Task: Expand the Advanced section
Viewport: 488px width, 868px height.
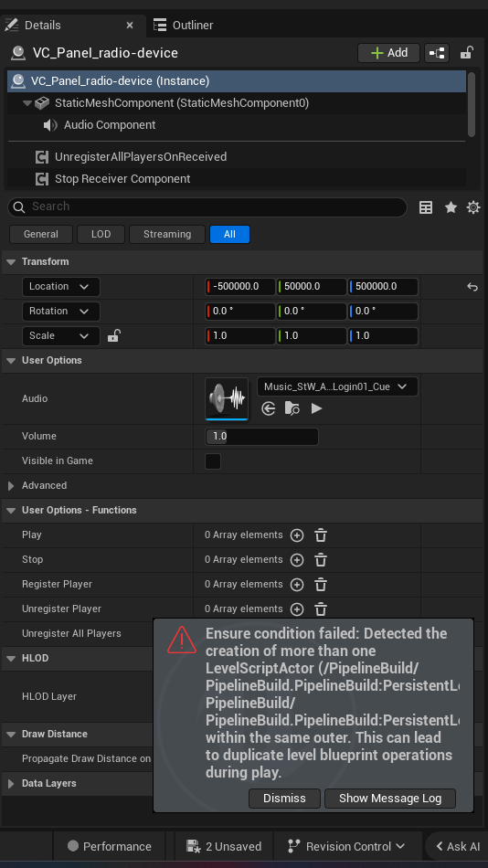Action: tap(11, 485)
